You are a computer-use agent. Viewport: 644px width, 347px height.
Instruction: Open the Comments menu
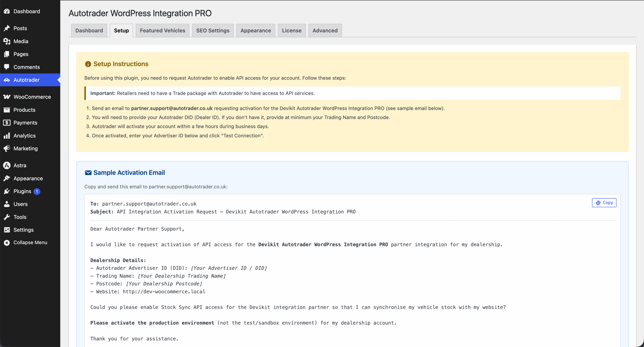click(30, 67)
